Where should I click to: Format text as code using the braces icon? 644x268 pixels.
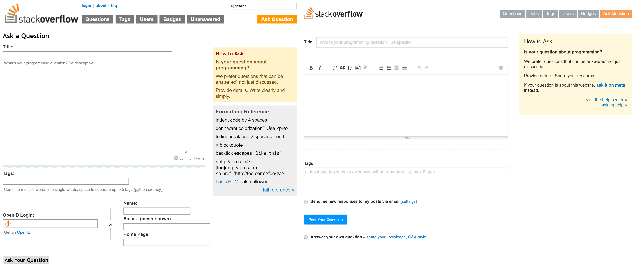350,68
